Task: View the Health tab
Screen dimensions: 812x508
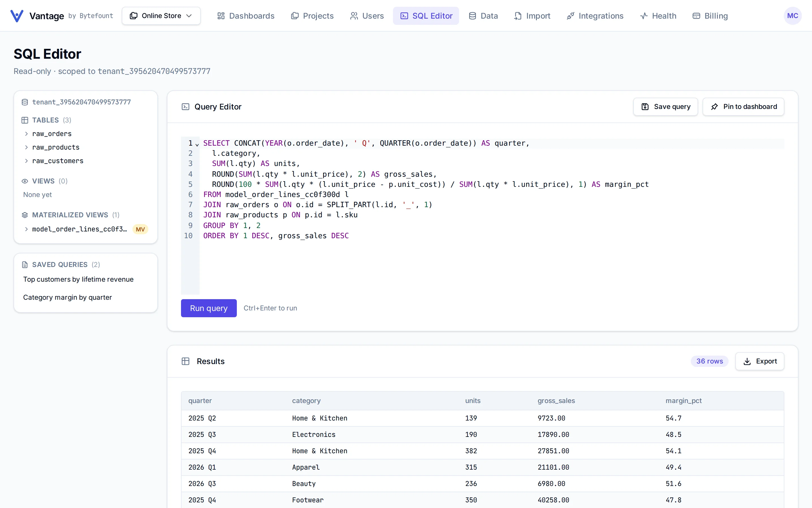Action: pos(658,16)
